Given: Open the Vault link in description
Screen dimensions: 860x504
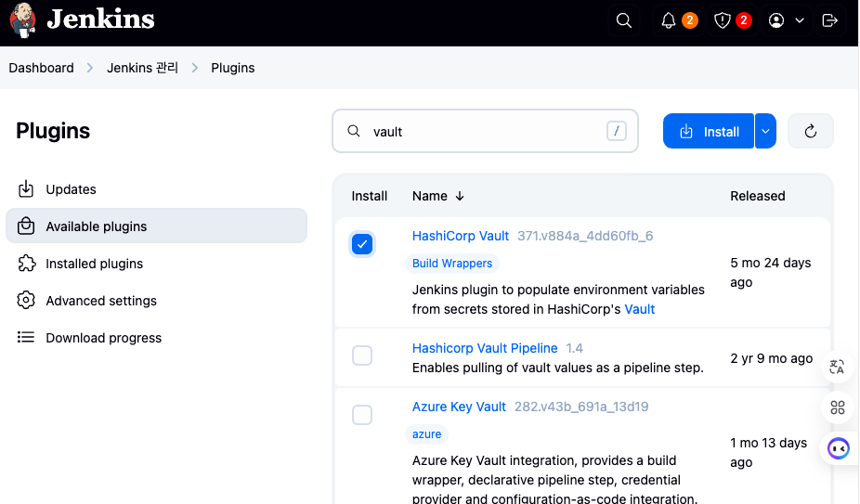Looking at the screenshot, I should [640, 309].
